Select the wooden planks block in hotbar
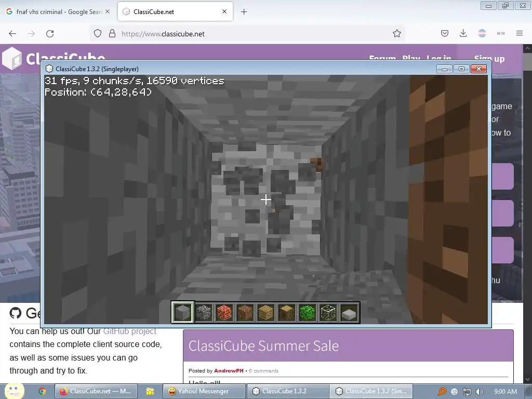The width and height of the screenshot is (532, 399). coord(265,312)
